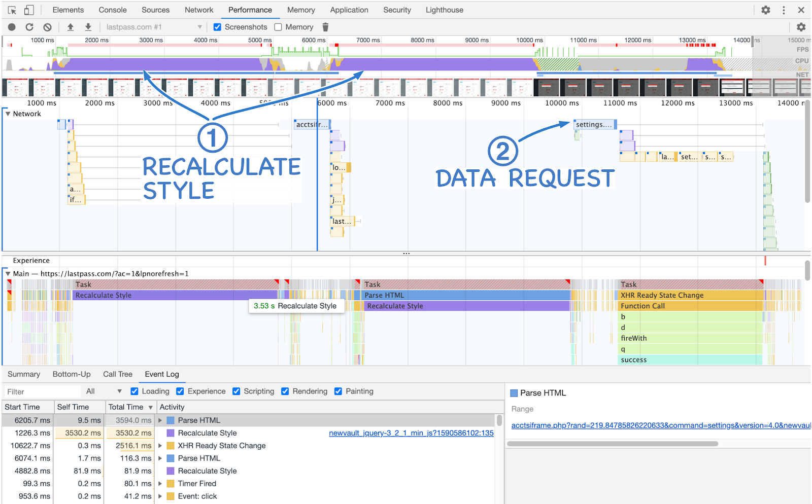Clear the profile with the clear icon
Image resolution: width=812 pixels, height=504 pixels.
(47, 27)
